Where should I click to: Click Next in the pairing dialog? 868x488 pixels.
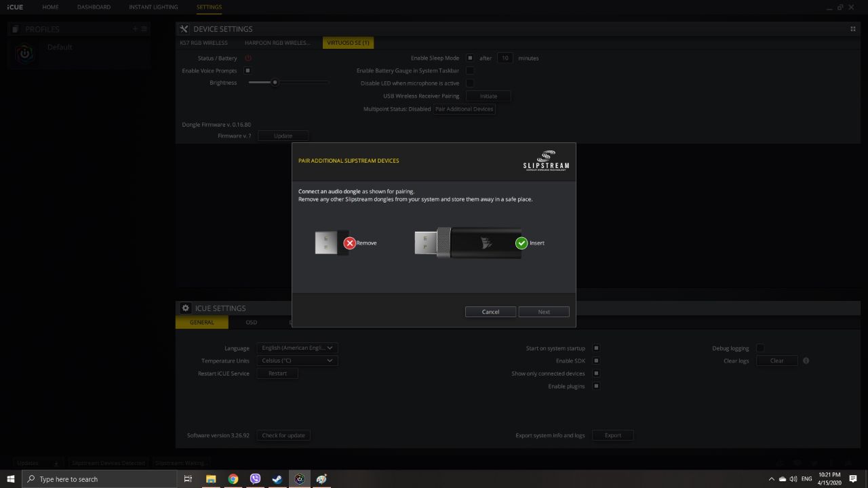coord(544,312)
